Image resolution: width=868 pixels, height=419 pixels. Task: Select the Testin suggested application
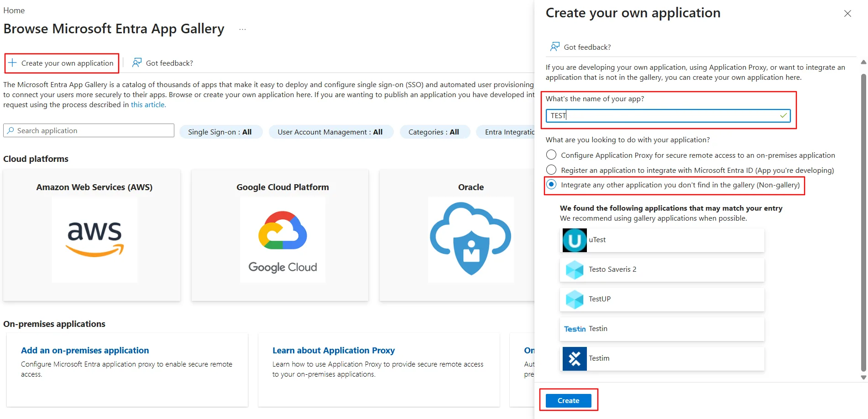662,329
